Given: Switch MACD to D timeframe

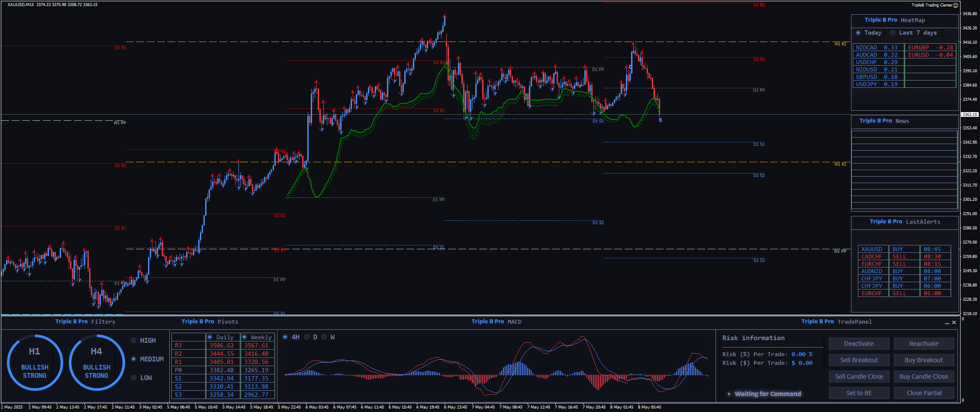Looking at the screenshot, I should pos(307,337).
